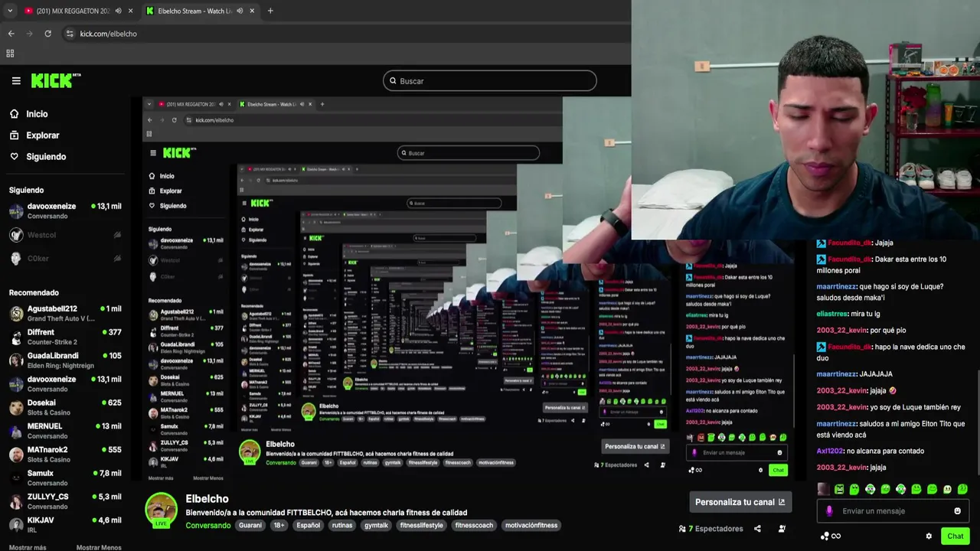Select the rutinas tag
Screen dimensions: 980x551
coord(342,526)
